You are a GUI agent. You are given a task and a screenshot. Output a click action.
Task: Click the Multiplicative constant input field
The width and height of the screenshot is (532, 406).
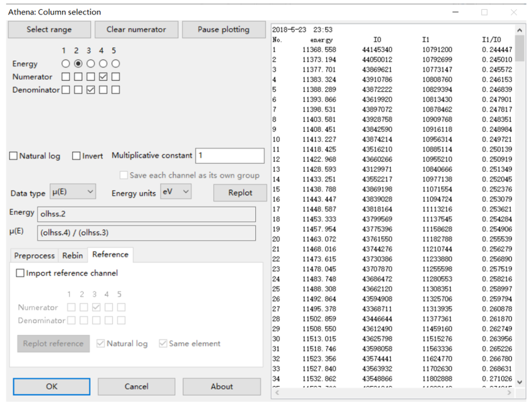click(x=230, y=156)
